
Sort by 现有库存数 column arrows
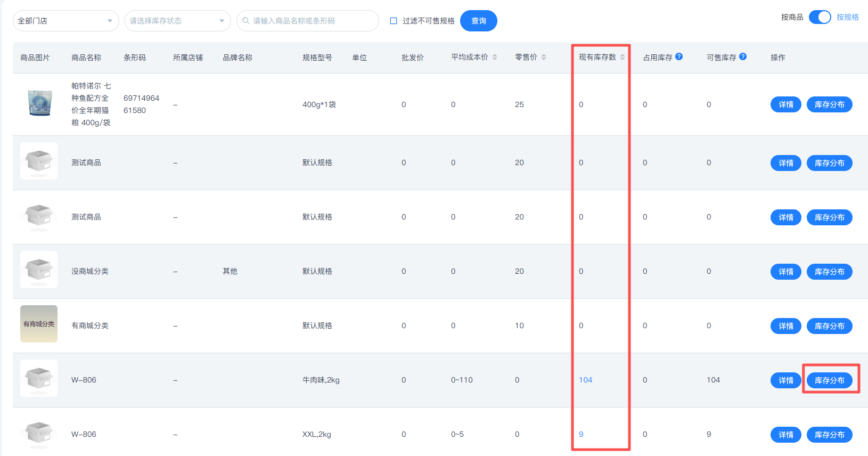click(623, 57)
